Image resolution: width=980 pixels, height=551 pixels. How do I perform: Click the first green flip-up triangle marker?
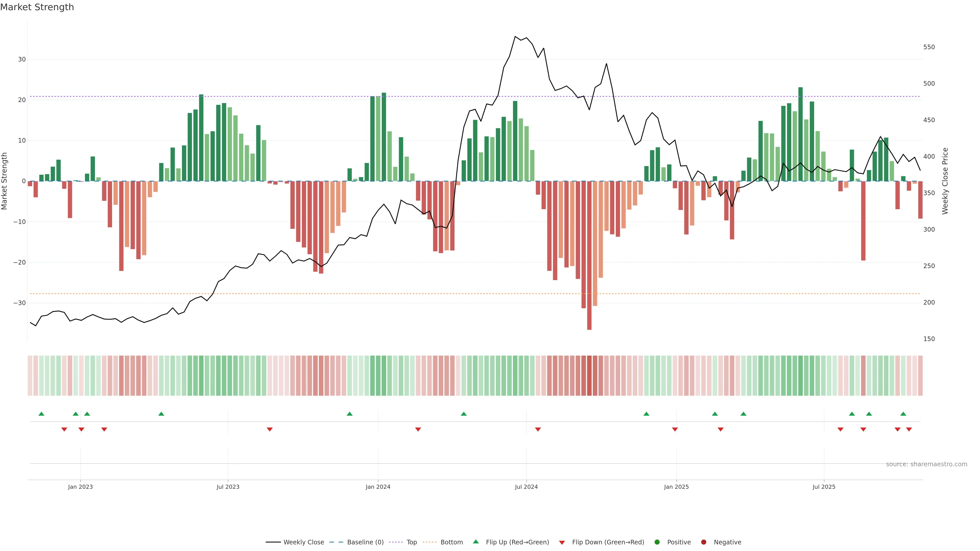click(41, 414)
